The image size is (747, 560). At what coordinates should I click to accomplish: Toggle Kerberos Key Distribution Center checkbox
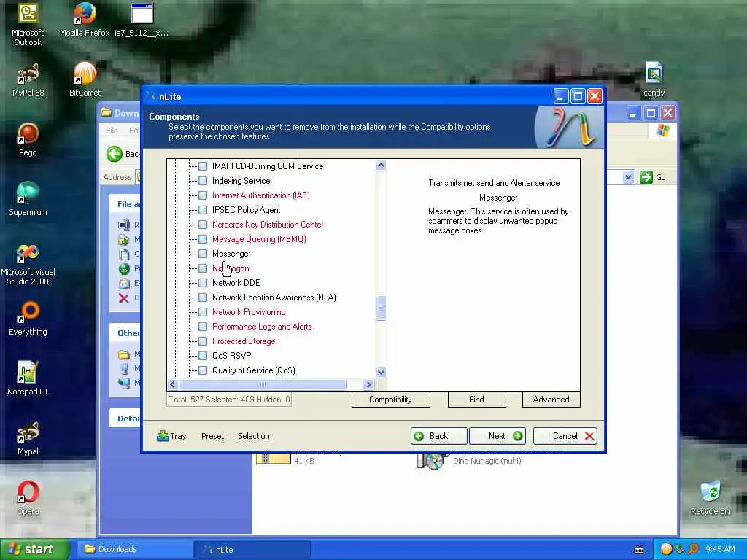[x=203, y=225]
